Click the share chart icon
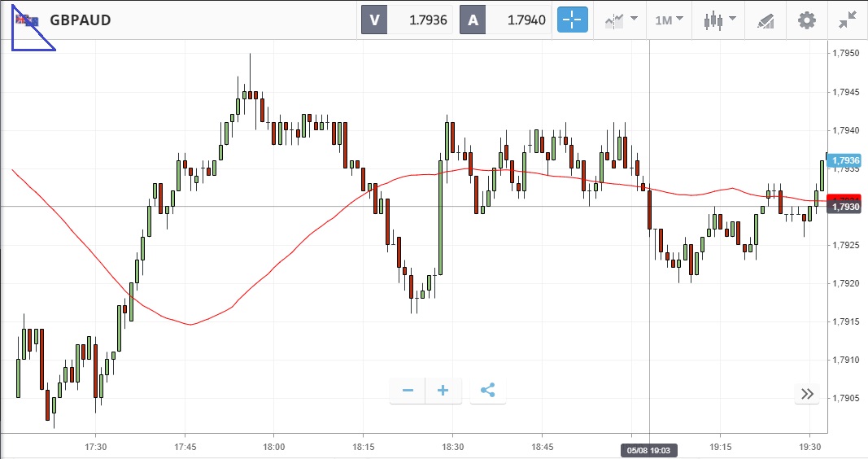This screenshot has width=868, height=459. coord(487,391)
